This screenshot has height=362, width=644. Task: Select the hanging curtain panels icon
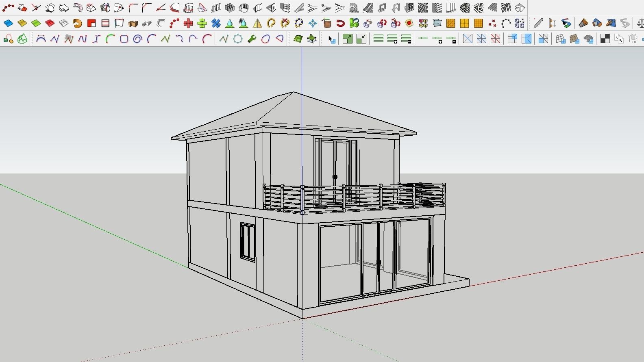tap(451, 8)
